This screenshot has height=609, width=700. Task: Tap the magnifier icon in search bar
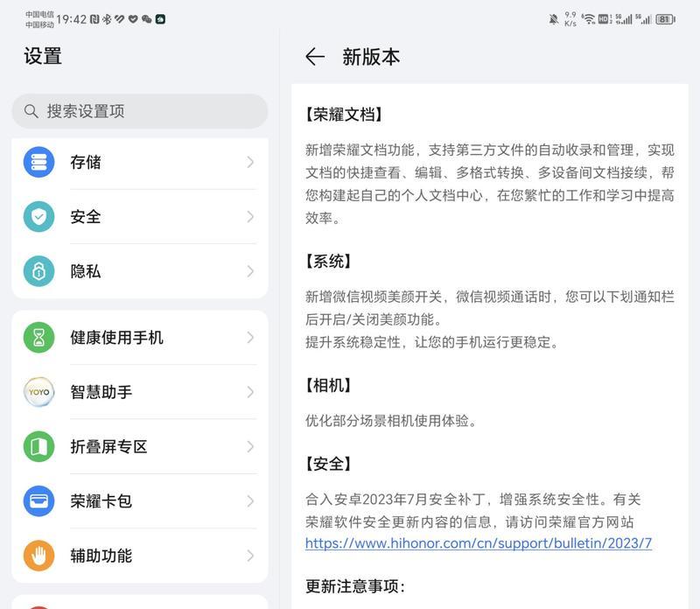point(31,111)
